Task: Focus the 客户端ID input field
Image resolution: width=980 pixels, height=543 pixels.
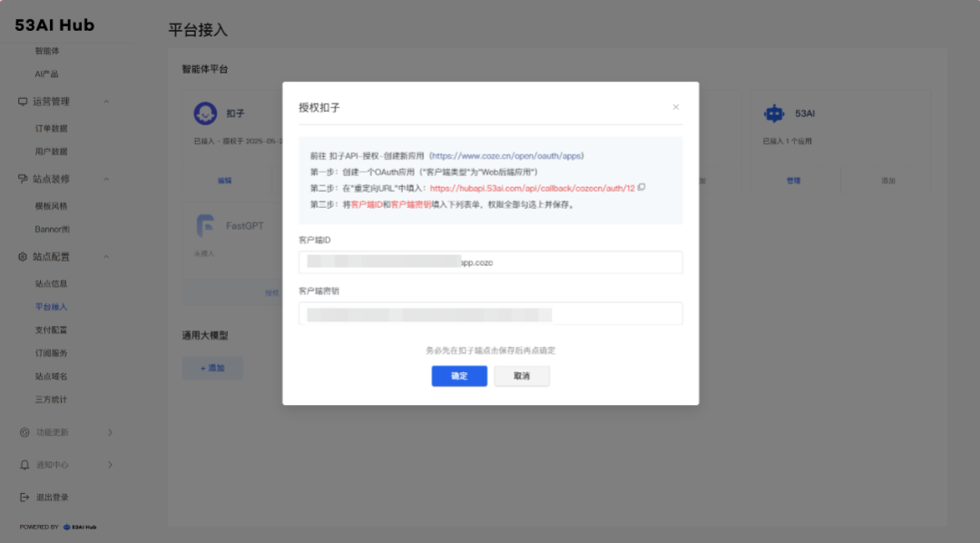Action: point(491,262)
